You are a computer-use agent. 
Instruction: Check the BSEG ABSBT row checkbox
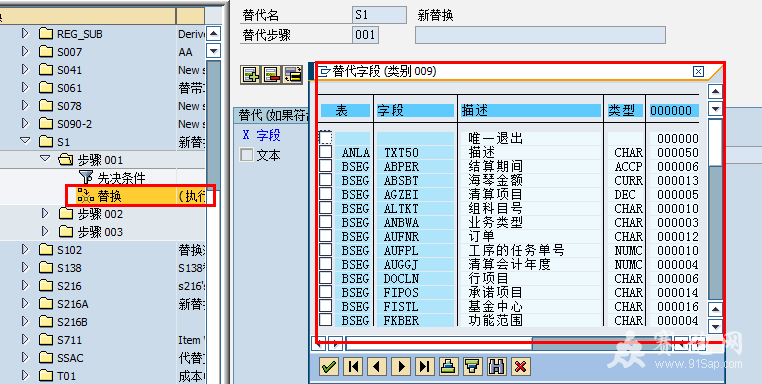point(326,180)
